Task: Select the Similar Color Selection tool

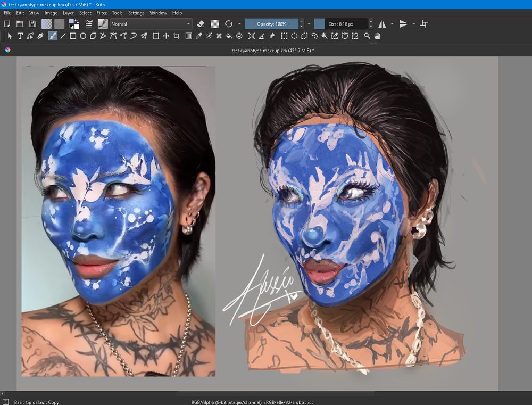Action: click(335, 36)
